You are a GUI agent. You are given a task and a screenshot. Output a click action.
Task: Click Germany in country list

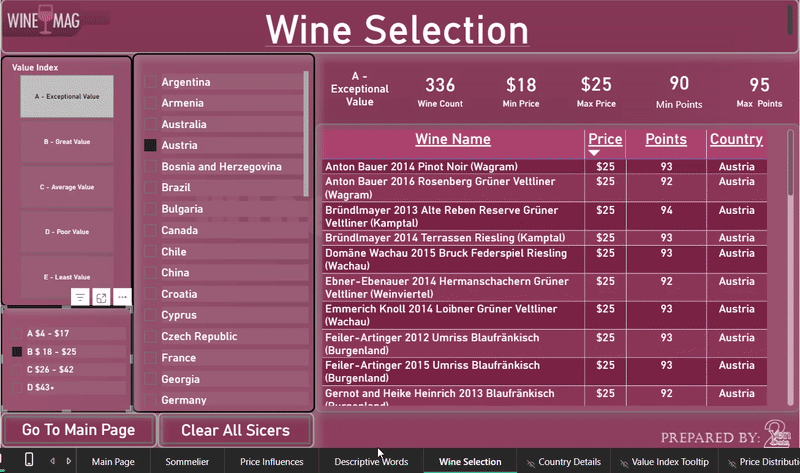pyautogui.click(x=184, y=401)
